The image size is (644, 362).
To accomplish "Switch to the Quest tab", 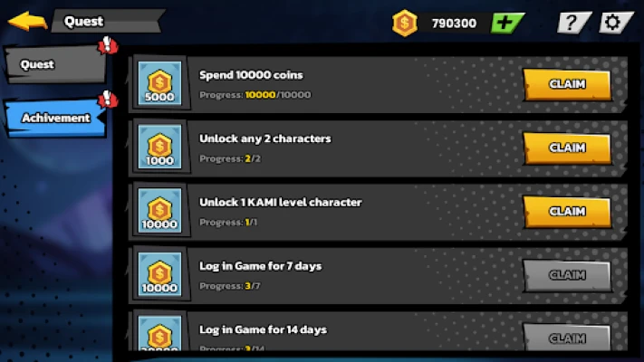I will pyautogui.click(x=55, y=64).
